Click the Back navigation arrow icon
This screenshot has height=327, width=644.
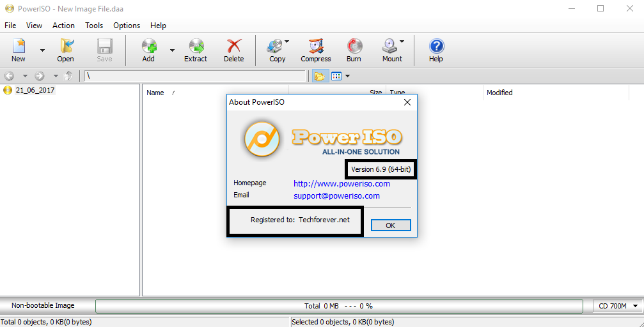click(x=9, y=76)
